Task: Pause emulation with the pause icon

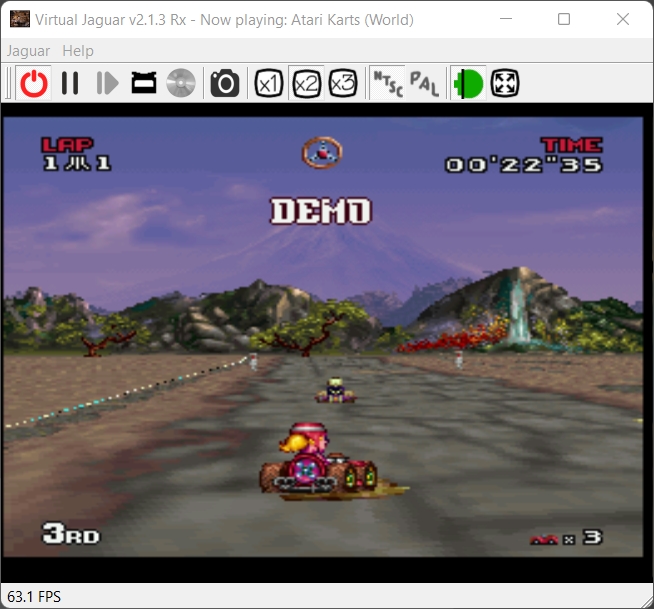Action: pos(70,83)
